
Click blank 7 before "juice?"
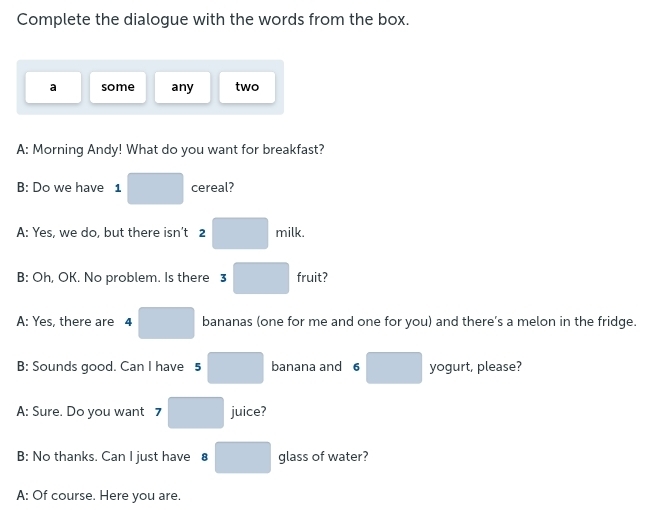pyautogui.click(x=196, y=412)
